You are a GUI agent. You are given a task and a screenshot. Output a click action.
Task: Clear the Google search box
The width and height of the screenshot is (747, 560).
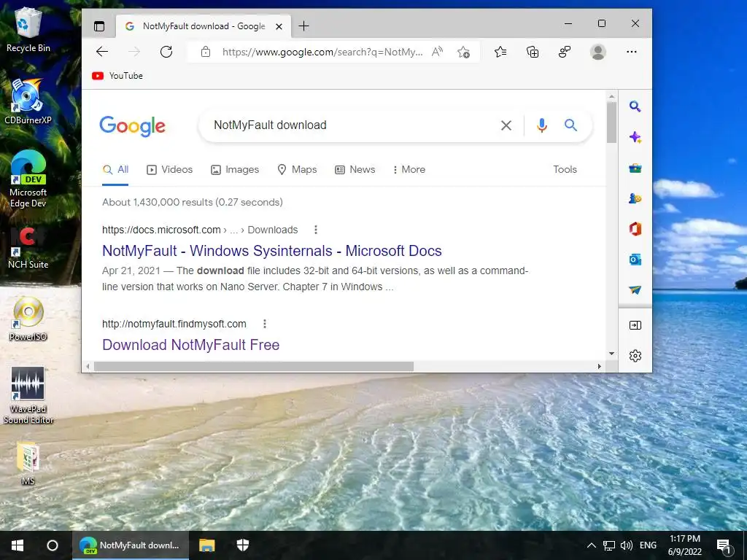506,125
